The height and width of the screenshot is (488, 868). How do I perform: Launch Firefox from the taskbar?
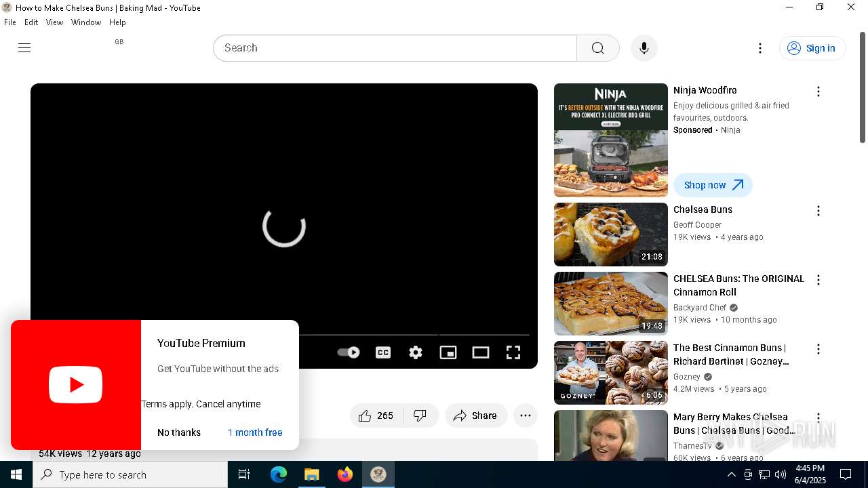[x=344, y=474]
